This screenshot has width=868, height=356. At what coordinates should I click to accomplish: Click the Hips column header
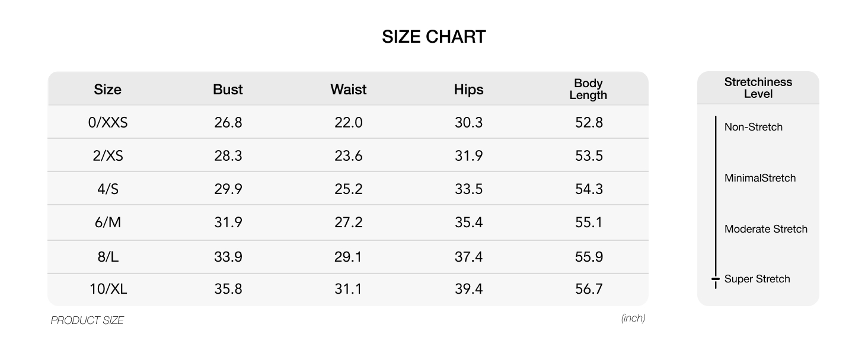pyautogui.click(x=469, y=90)
